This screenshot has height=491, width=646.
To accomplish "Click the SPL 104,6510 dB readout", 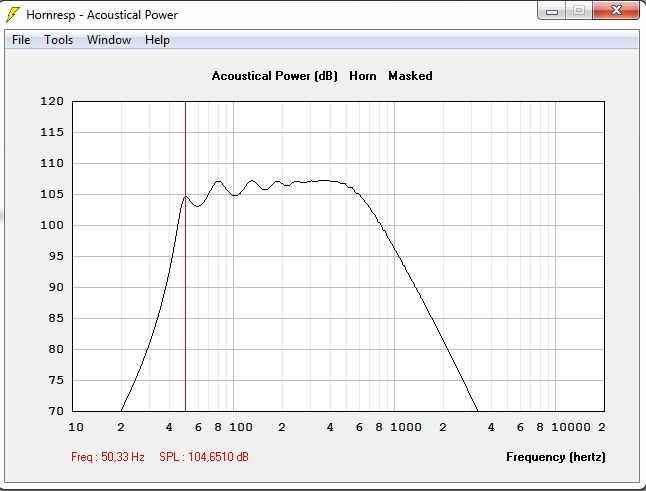I will tap(204, 457).
